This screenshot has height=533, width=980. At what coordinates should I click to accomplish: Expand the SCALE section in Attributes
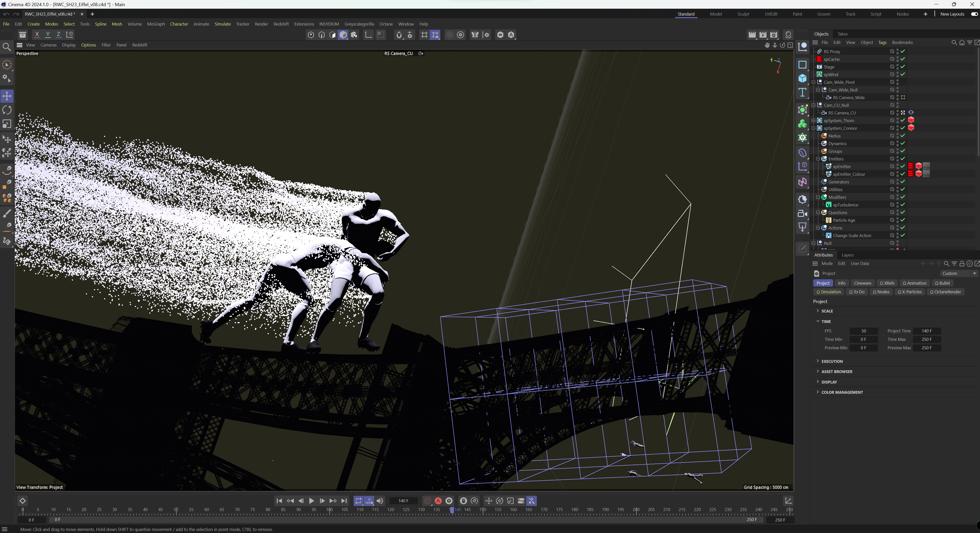827,311
